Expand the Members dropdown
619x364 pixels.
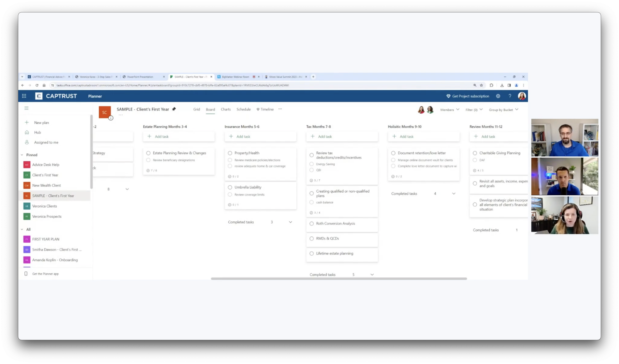450,110
